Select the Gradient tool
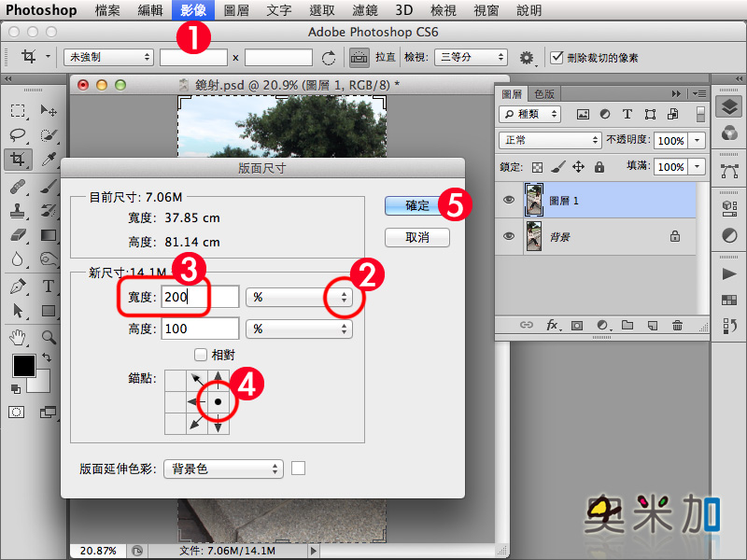The width and height of the screenshot is (747, 560). click(49, 235)
